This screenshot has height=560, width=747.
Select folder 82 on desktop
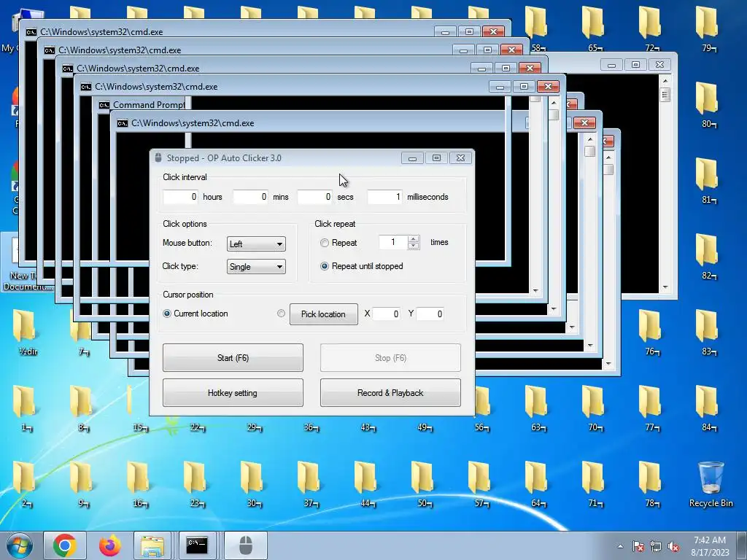[706, 256]
